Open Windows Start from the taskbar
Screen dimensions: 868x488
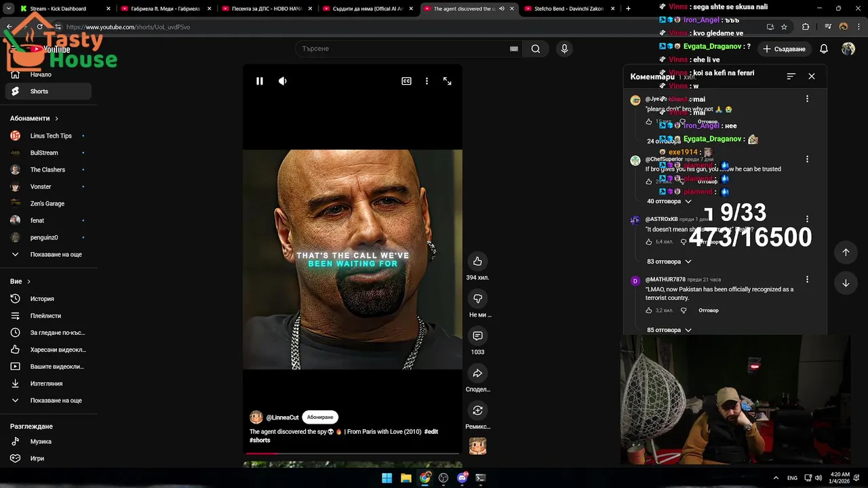387,478
